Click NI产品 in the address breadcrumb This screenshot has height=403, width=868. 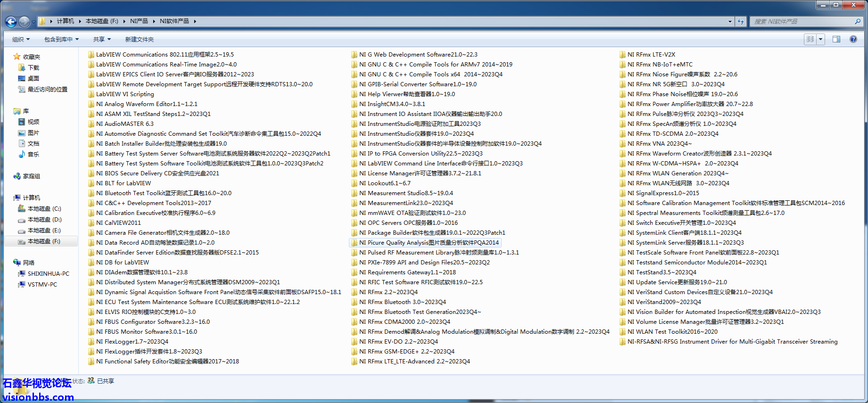139,21
